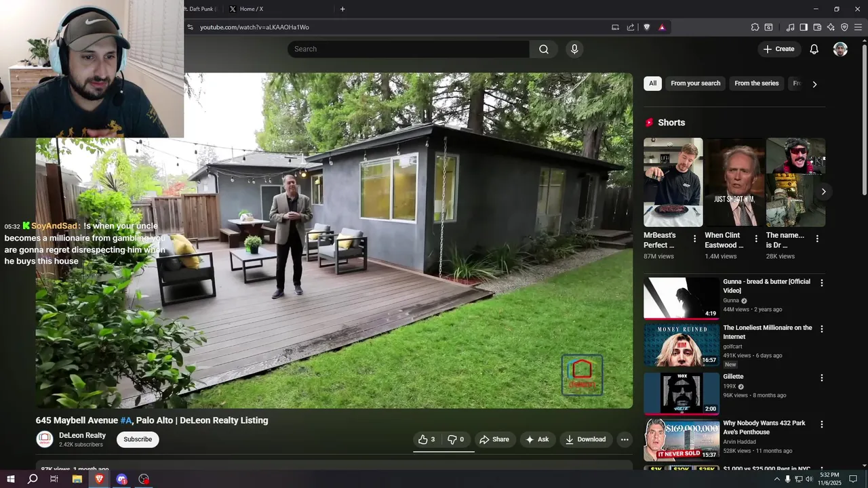868x488 pixels.
Task: Click the taskbar volume speaker icon
Action: tap(809, 479)
